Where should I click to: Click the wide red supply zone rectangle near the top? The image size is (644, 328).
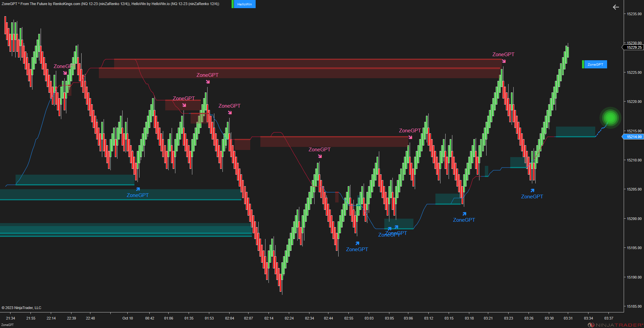[305, 63]
